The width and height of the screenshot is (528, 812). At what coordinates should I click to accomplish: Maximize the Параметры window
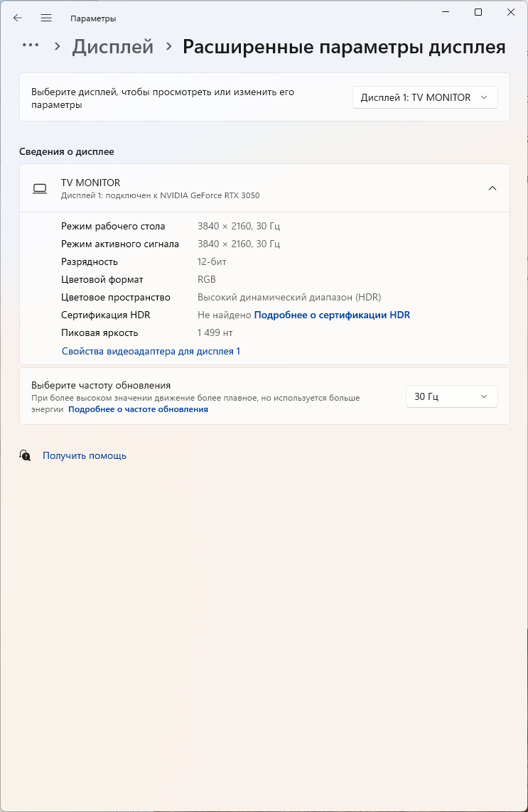tap(478, 12)
